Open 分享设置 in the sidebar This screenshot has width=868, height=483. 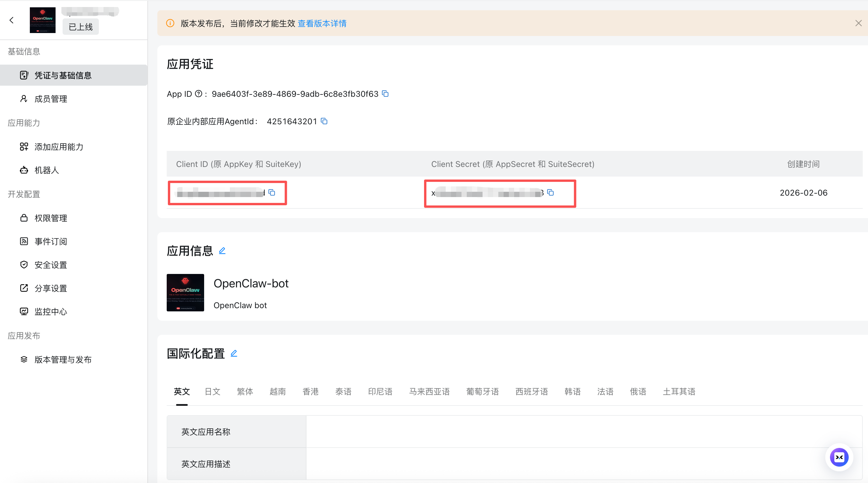pyautogui.click(x=51, y=288)
